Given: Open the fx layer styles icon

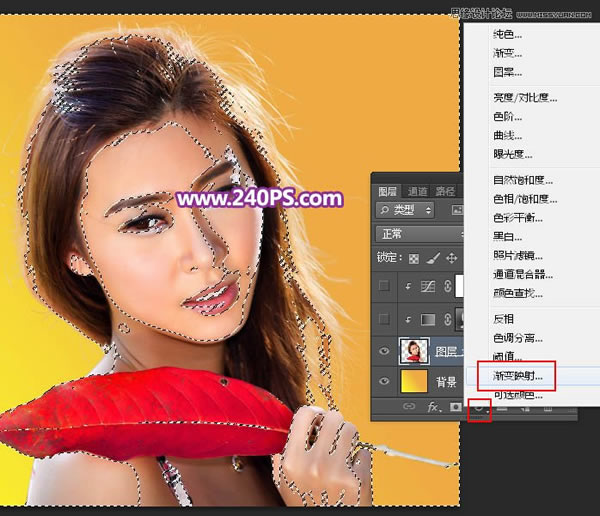Looking at the screenshot, I should (434, 407).
